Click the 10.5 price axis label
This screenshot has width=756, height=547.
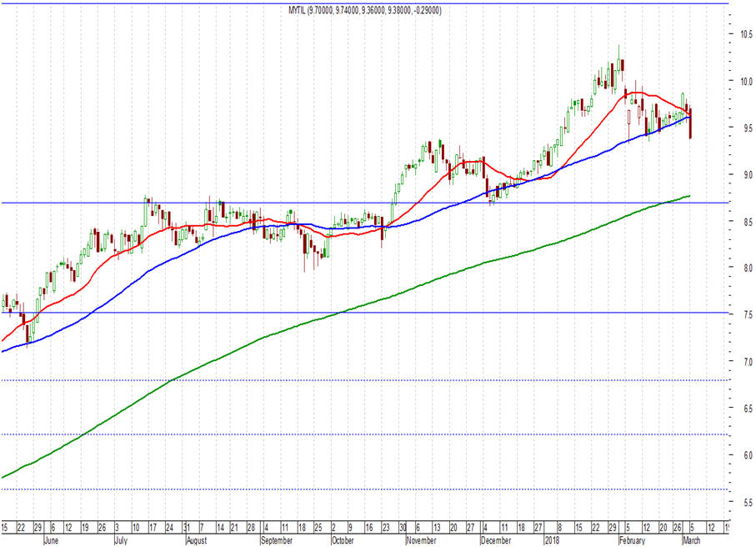tap(746, 33)
